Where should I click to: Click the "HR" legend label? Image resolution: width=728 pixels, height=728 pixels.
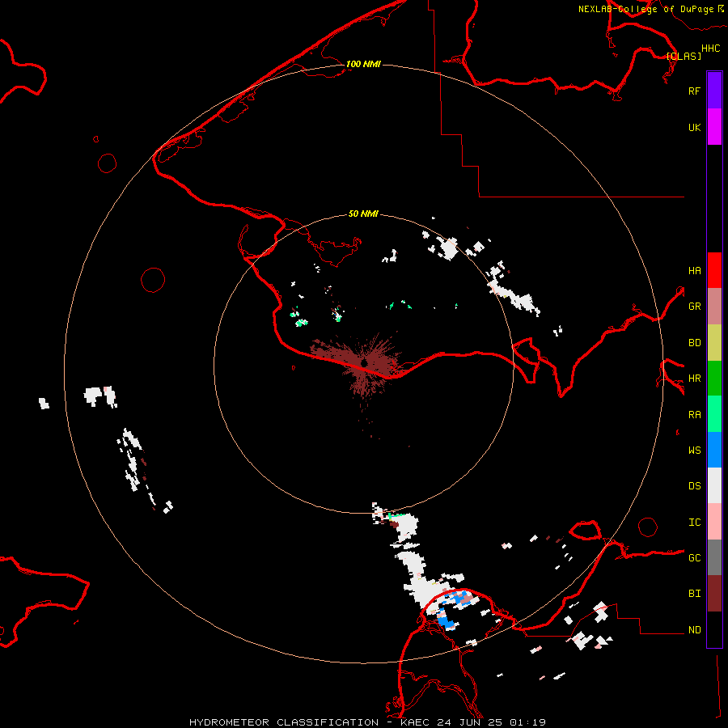click(694, 379)
